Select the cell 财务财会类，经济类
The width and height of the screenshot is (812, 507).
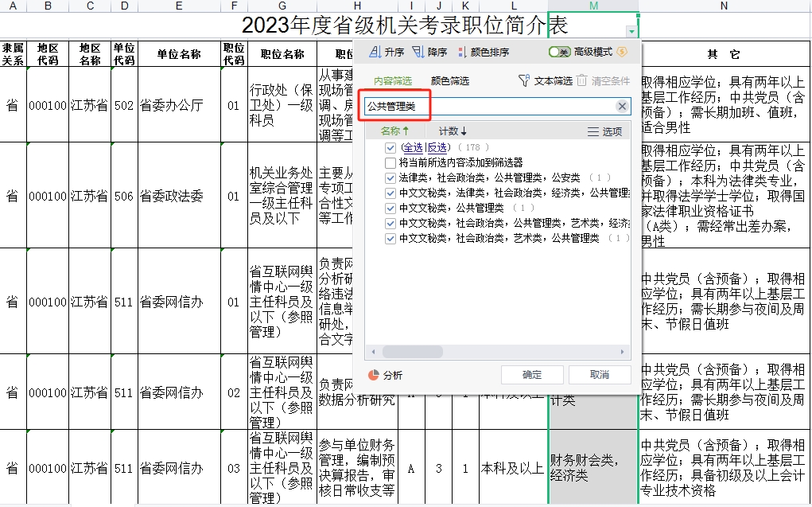pyautogui.click(x=593, y=467)
